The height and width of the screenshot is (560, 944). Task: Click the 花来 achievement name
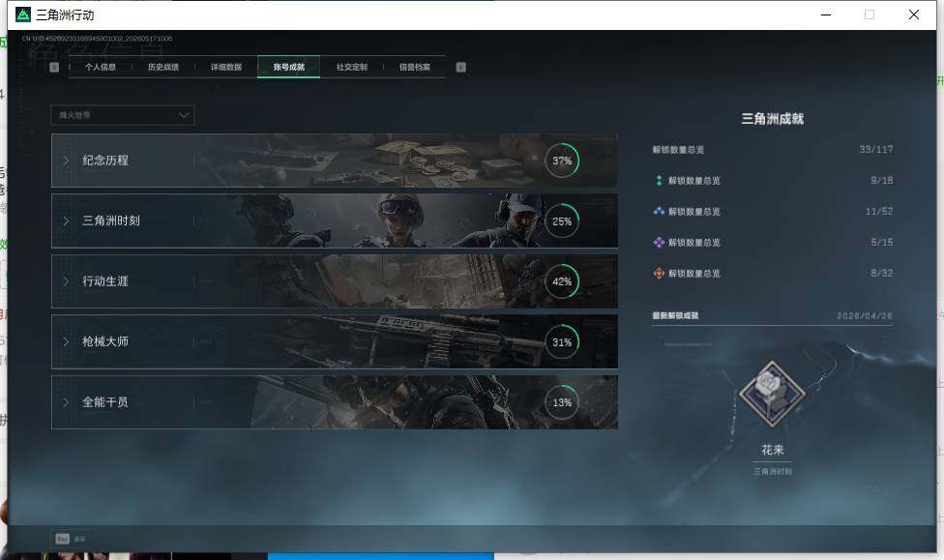pos(773,450)
